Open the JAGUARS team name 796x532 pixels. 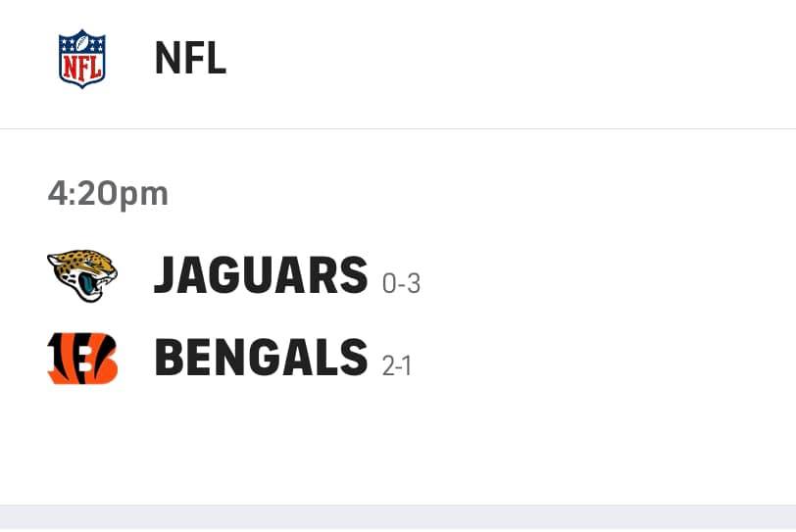(261, 275)
